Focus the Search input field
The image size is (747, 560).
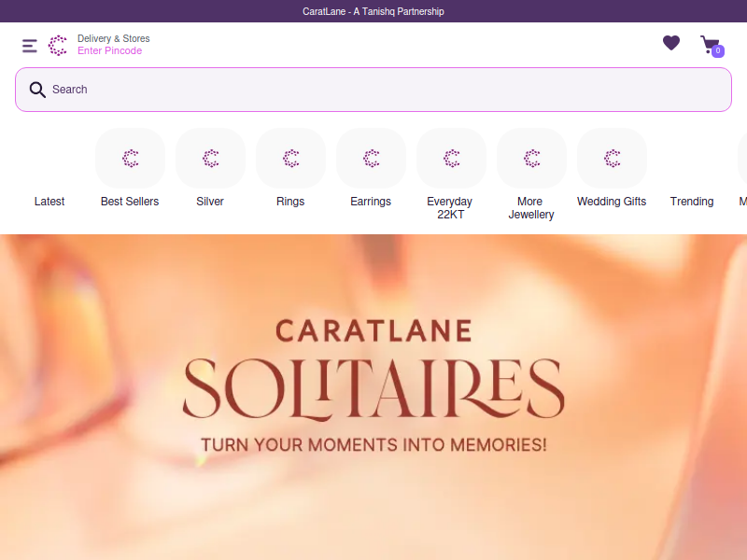pos(373,90)
